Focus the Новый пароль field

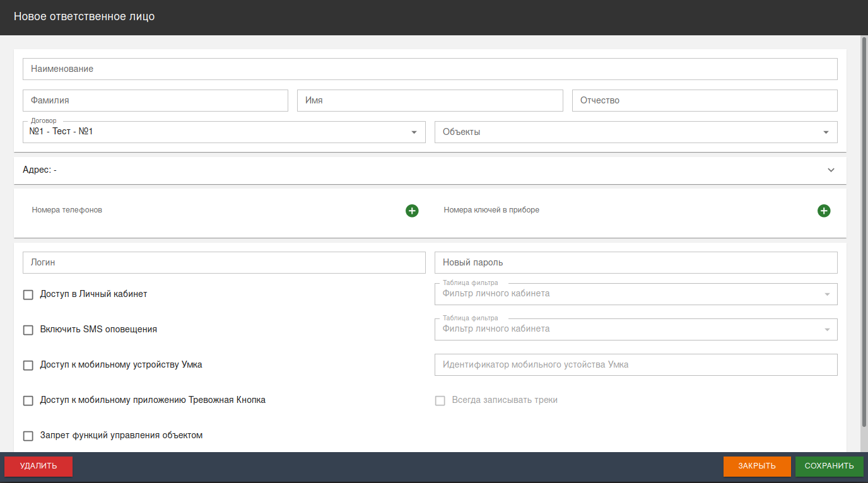[x=636, y=262]
